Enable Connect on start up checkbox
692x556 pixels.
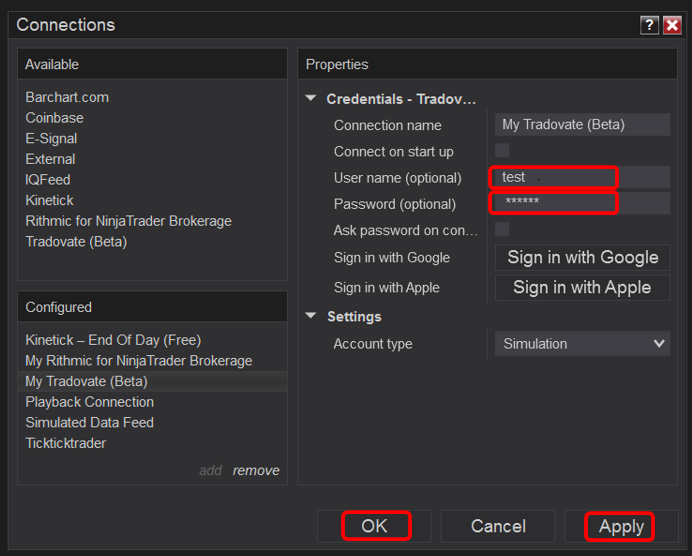(502, 150)
